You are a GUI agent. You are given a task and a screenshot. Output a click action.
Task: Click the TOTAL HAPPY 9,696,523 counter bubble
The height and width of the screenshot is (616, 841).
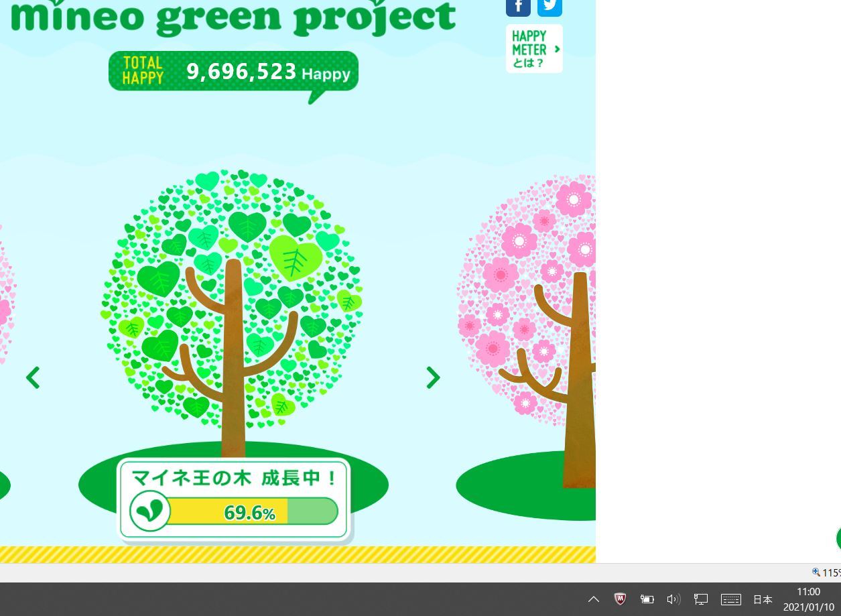click(x=233, y=71)
